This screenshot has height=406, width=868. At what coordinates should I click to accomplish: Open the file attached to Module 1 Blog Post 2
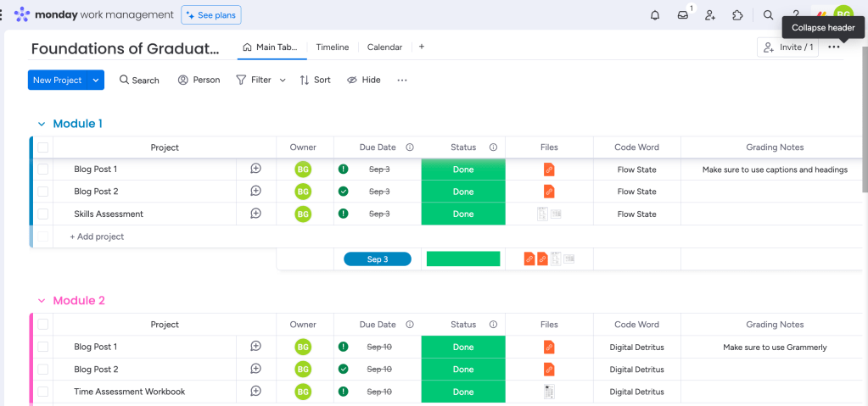549,192
